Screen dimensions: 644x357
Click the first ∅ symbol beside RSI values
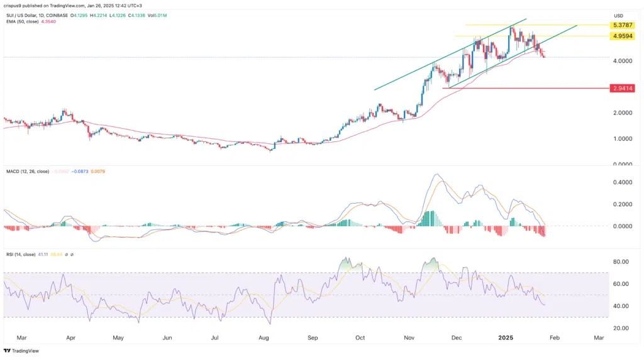(67, 255)
